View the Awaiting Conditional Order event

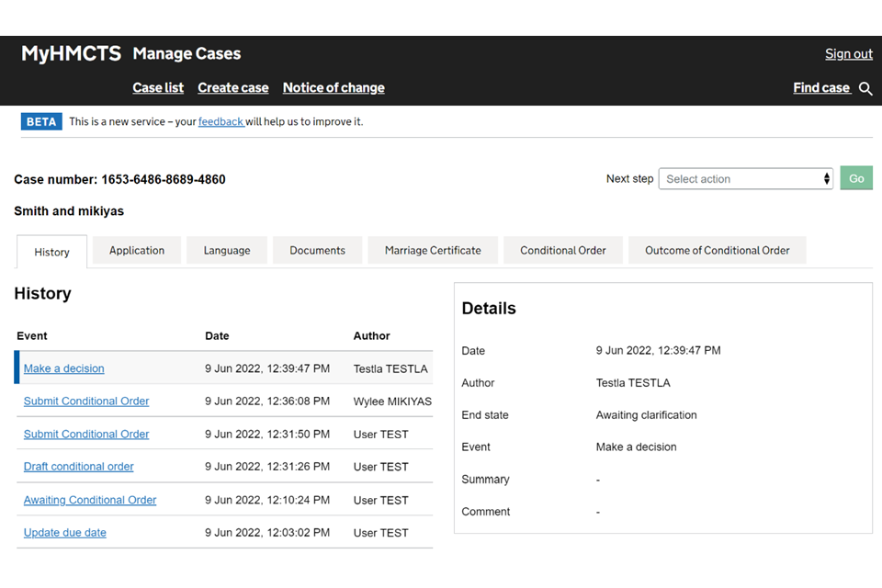tap(90, 500)
